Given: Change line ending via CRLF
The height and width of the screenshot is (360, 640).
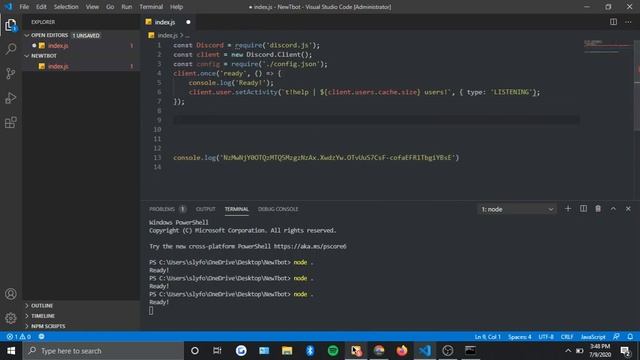Looking at the screenshot, I should coord(567,337).
